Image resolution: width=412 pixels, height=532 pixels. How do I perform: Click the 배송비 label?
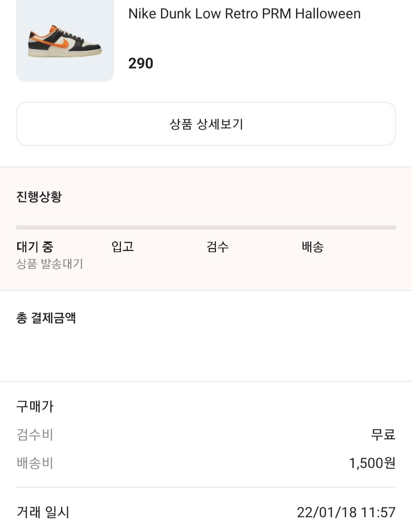(35, 463)
